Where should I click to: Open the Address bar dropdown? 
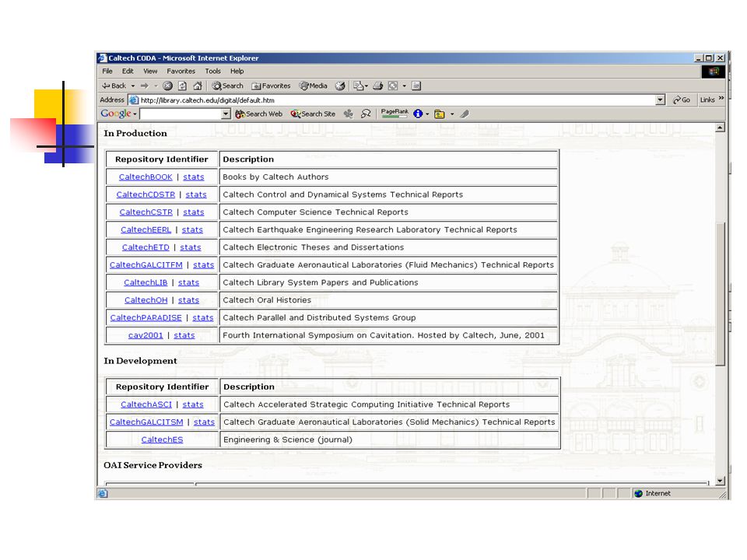coord(661,100)
